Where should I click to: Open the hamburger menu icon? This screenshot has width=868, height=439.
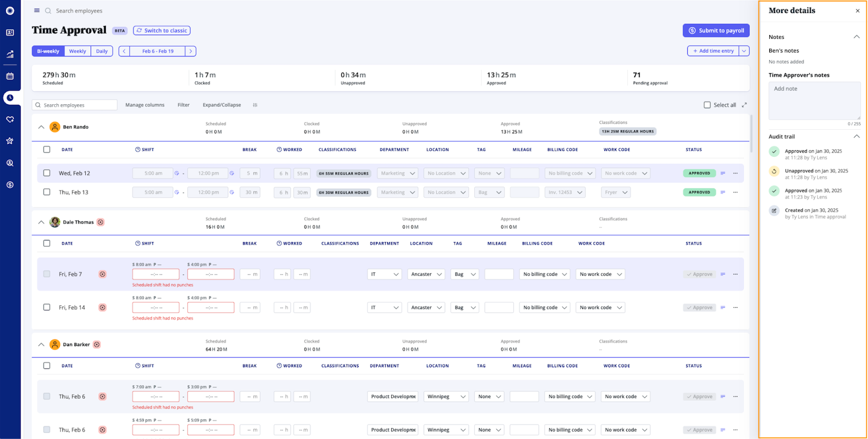pyautogui.click(x=37, y=10)
